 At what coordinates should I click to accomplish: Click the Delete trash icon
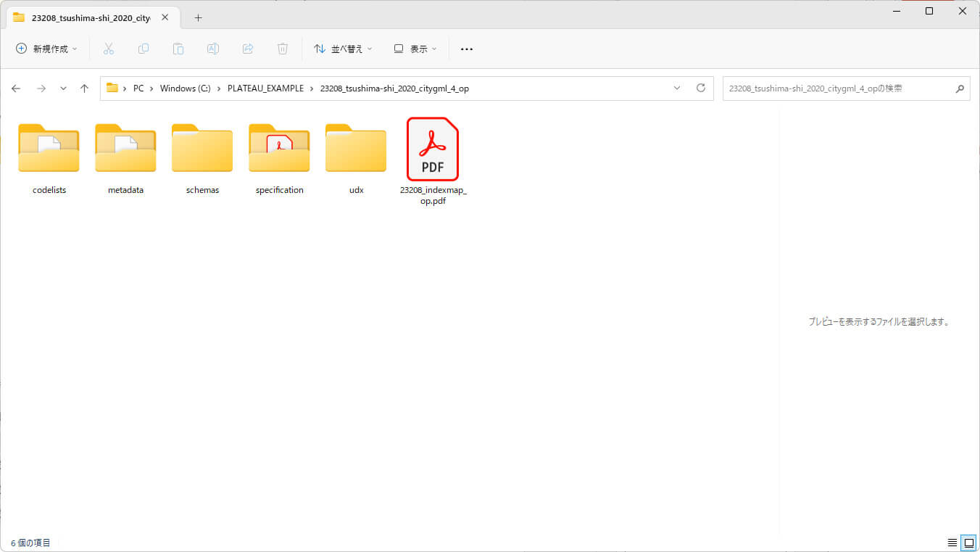[283, 49]
